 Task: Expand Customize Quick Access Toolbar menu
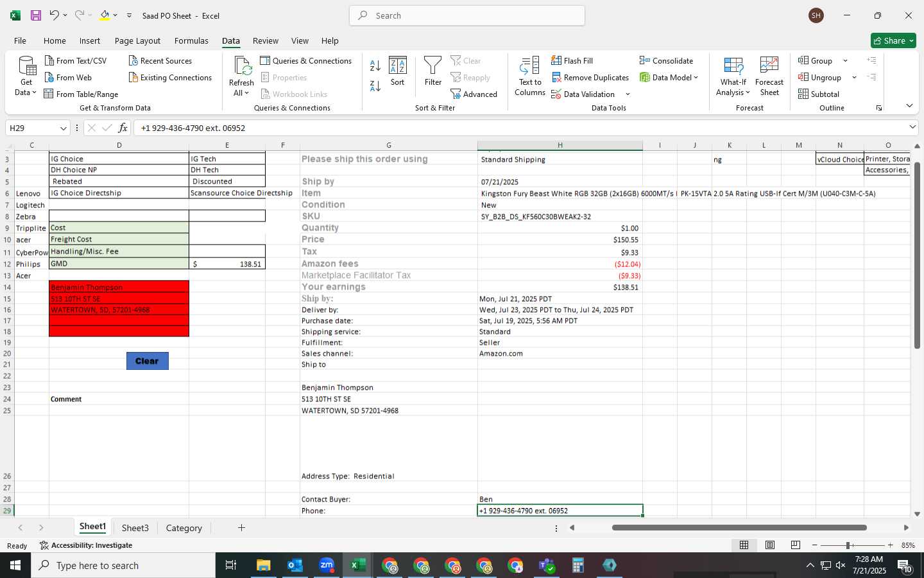coord(129,15)
